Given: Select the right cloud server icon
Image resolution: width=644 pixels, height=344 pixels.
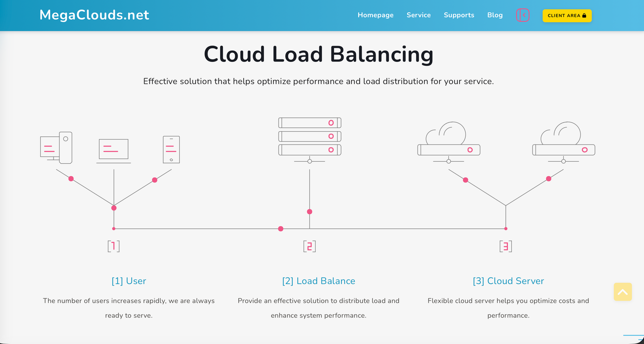Looking at the screenshot, I should coord(563,143).
